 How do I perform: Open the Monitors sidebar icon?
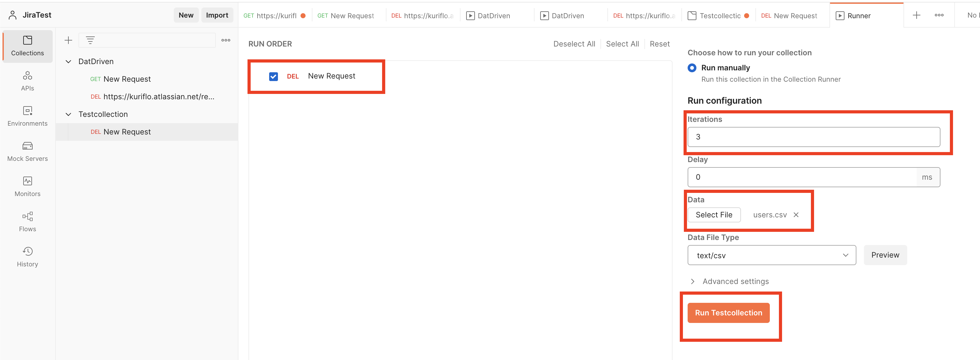pyautogui.click(x=27, y=186)
